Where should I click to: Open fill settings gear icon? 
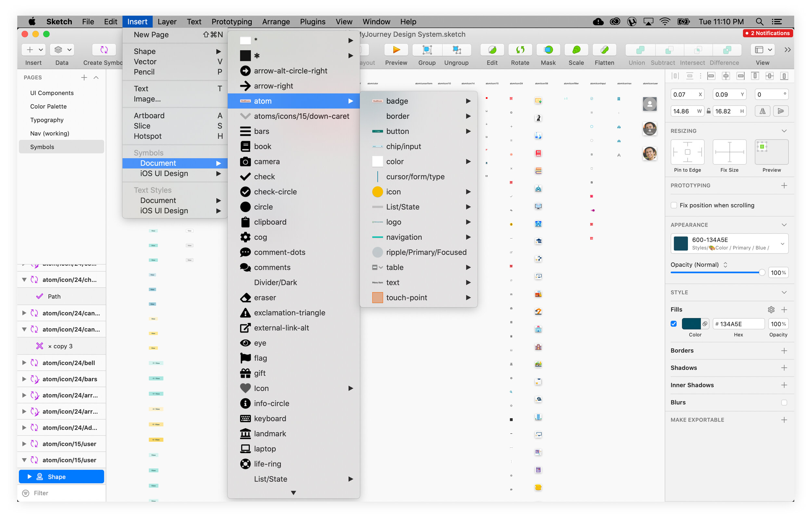click(x=771, y=310)
